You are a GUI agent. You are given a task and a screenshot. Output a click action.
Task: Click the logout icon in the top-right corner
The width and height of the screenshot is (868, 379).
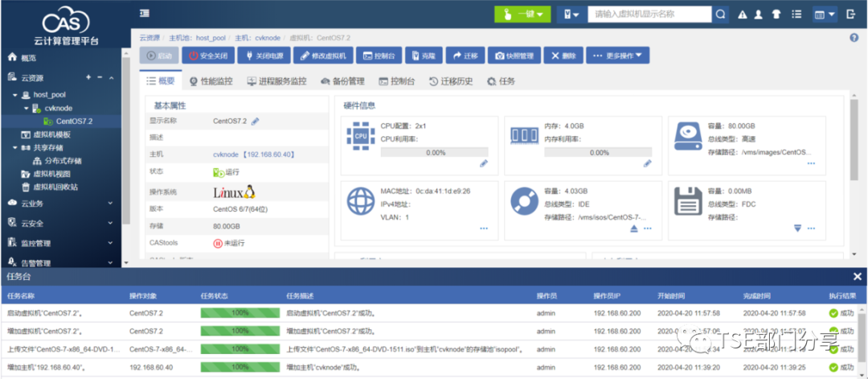[x=851, y=14]
